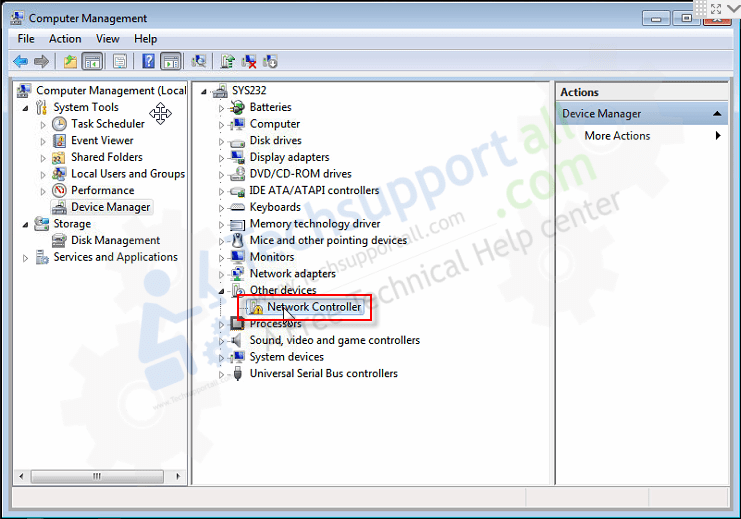The height and width of the screenshot is (519, 741).
Task: Click the Mice and other pointing devices icon
Action: click(x=237, y=240)
